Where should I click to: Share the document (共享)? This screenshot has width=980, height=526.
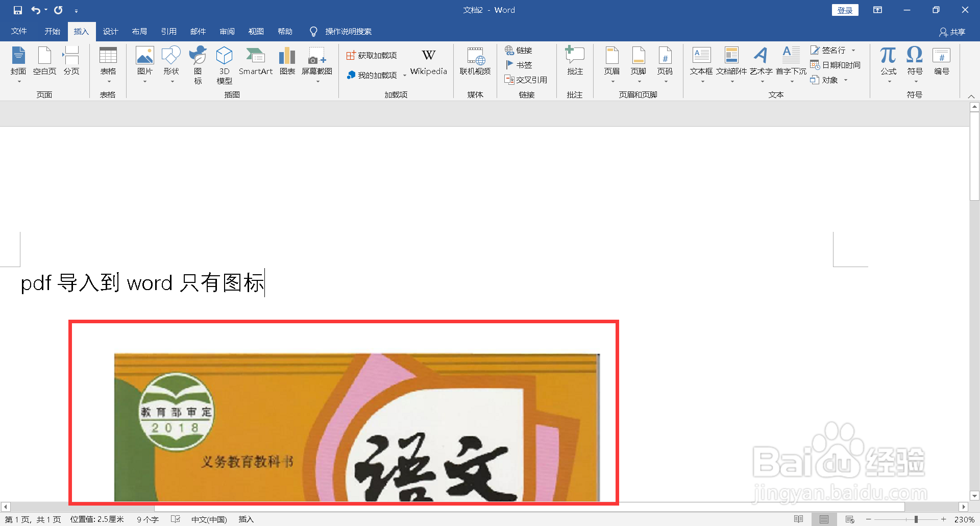coord(952,32)
